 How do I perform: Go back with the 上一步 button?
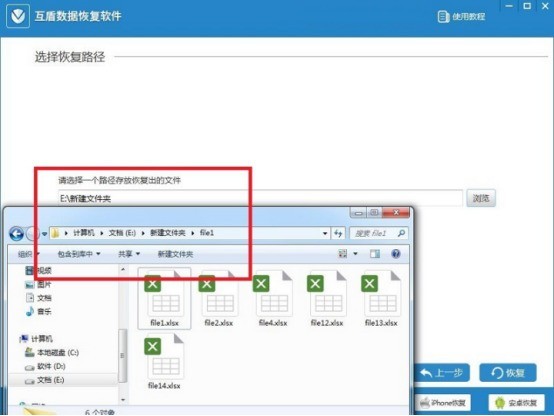click(x=442, y=373)
